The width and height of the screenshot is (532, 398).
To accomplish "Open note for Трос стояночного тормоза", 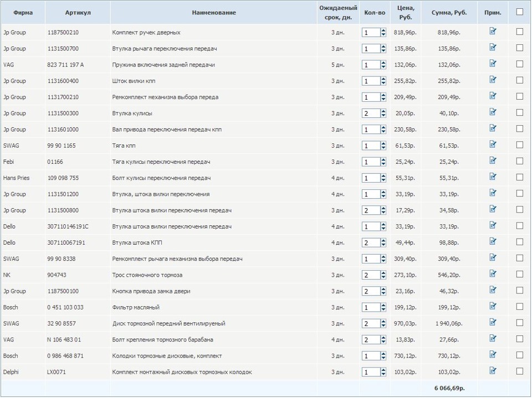I will 493,274.
